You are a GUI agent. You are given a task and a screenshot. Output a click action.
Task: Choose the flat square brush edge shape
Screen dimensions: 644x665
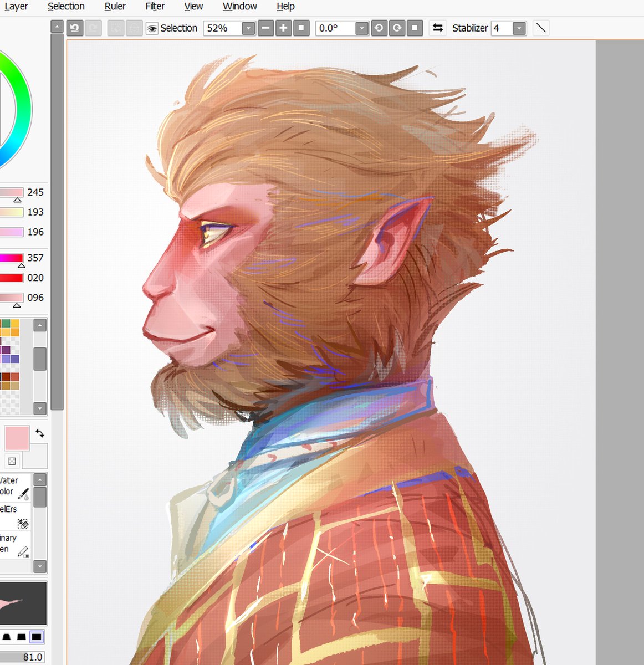point(37,637)
